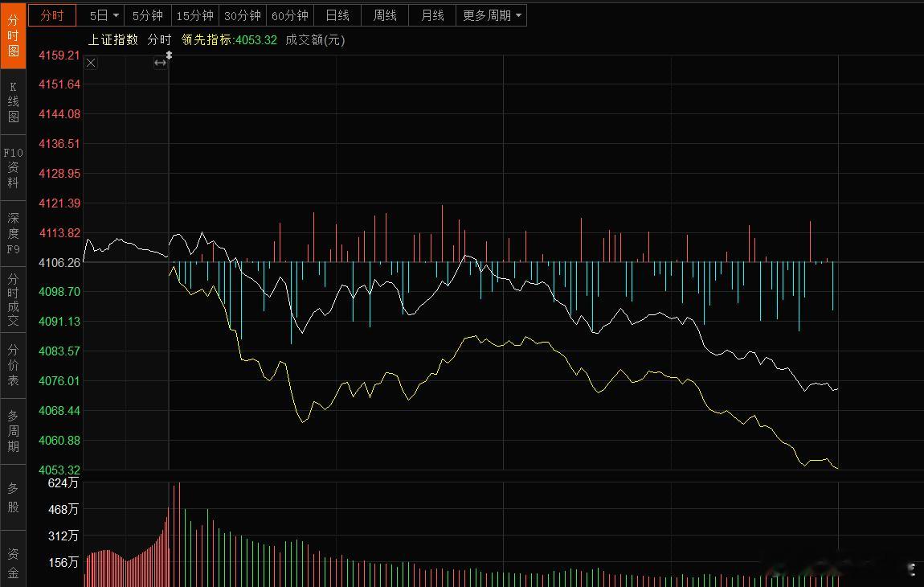Click the 468万 volume axis label
The image size is (924, 587).
(x=63, y=509)
